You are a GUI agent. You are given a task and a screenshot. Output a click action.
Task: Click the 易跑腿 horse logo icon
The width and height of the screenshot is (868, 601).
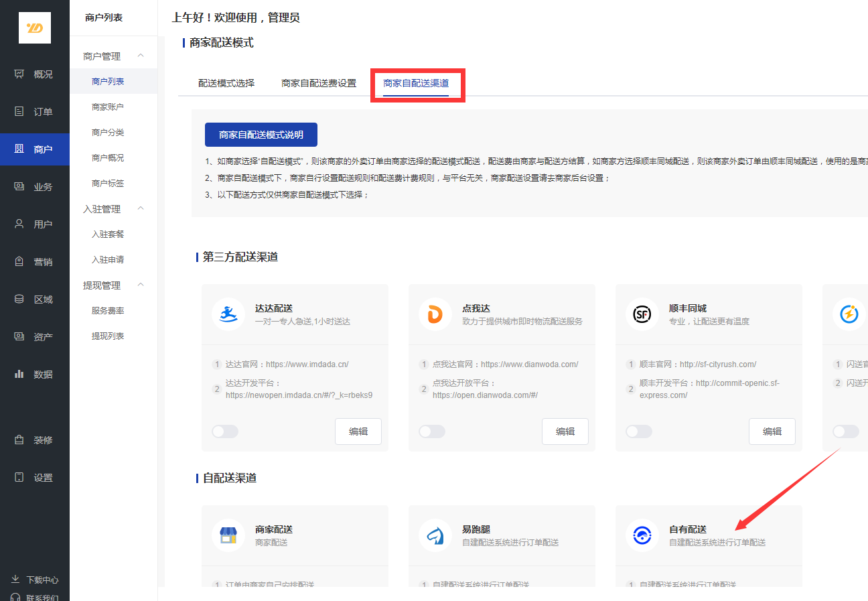coord(435,535)
